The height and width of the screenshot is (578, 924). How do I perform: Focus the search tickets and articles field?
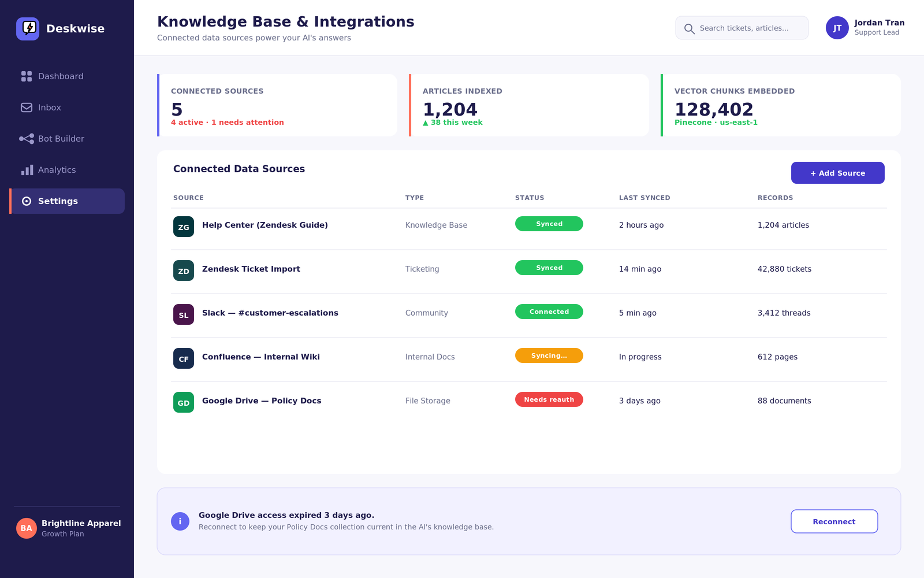coord(742,28)
